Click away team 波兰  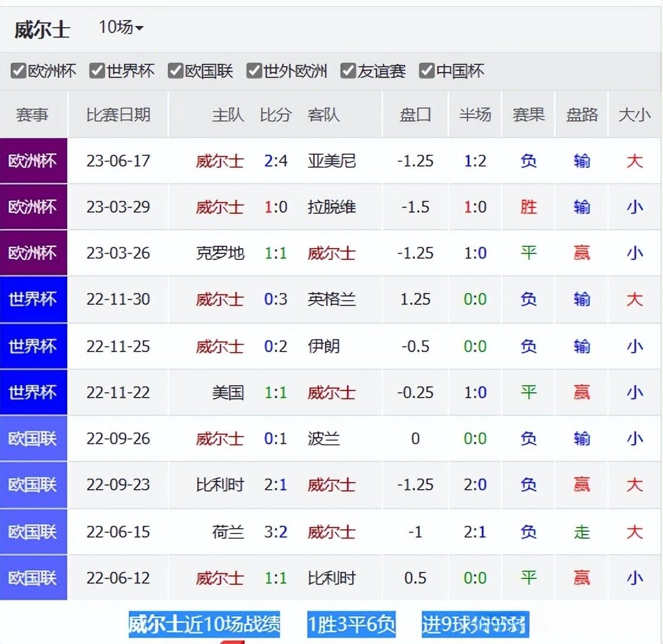[323, 438]
